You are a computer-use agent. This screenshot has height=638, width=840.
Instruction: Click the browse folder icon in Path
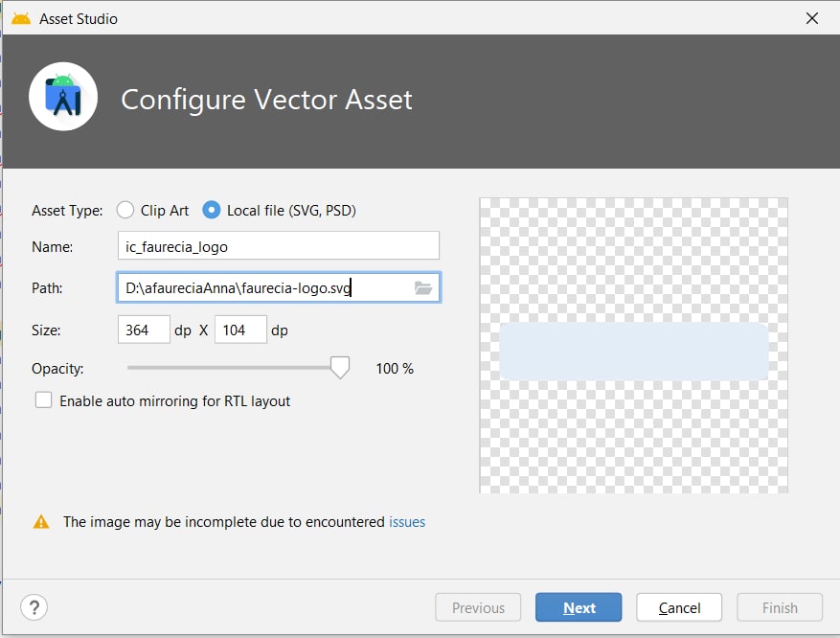423,287
